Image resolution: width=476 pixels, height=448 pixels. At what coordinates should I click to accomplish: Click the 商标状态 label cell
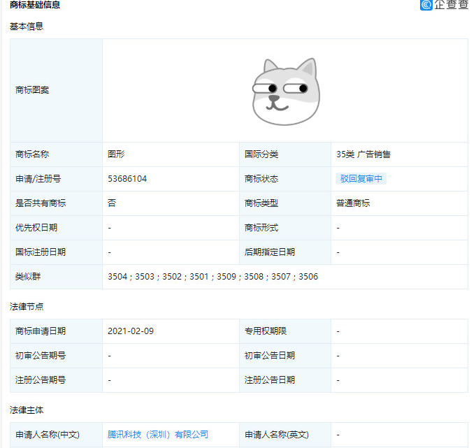285,179
